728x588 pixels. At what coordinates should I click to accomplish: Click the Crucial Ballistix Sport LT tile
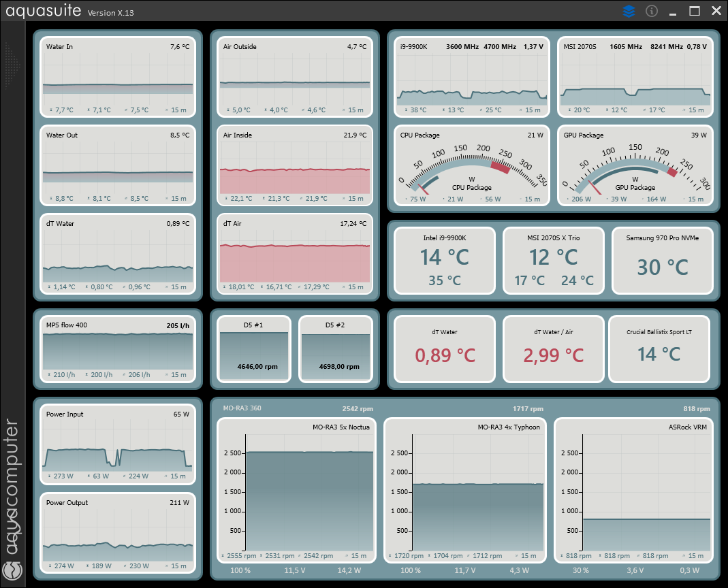tap(659, 349)
